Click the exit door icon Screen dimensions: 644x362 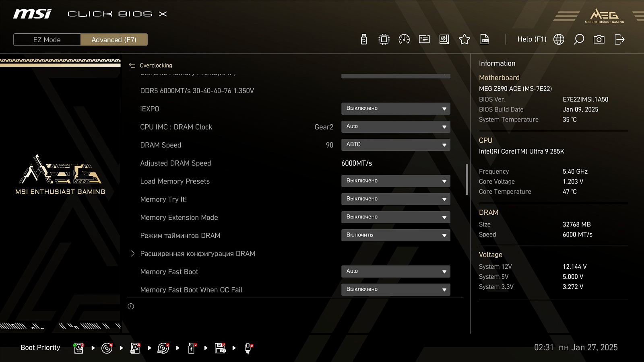619,39
